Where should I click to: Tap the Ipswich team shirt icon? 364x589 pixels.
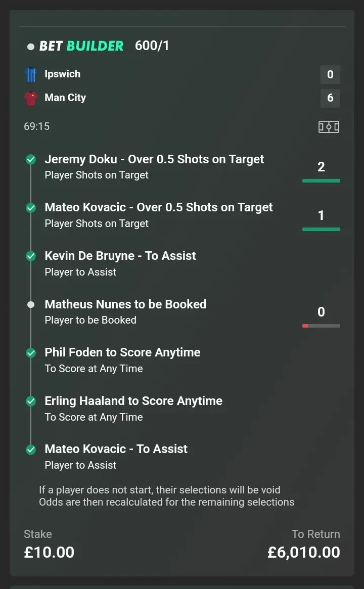(31, 74)
